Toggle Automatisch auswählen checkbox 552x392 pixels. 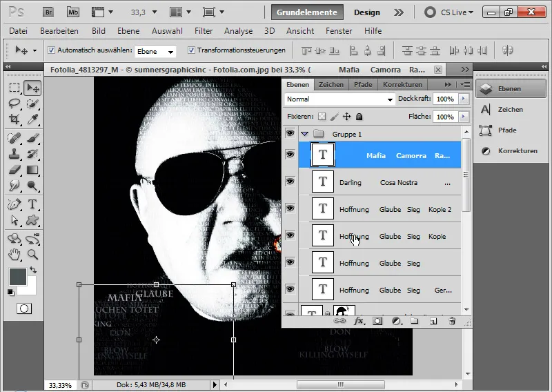51,50
